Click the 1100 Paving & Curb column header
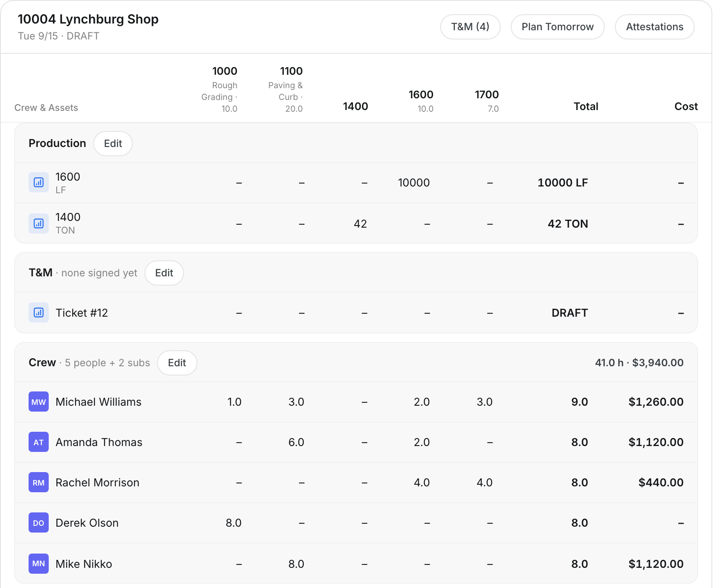The height and width of the screenshot is (588, 714). pyautogui.click(x=286, y=89)
